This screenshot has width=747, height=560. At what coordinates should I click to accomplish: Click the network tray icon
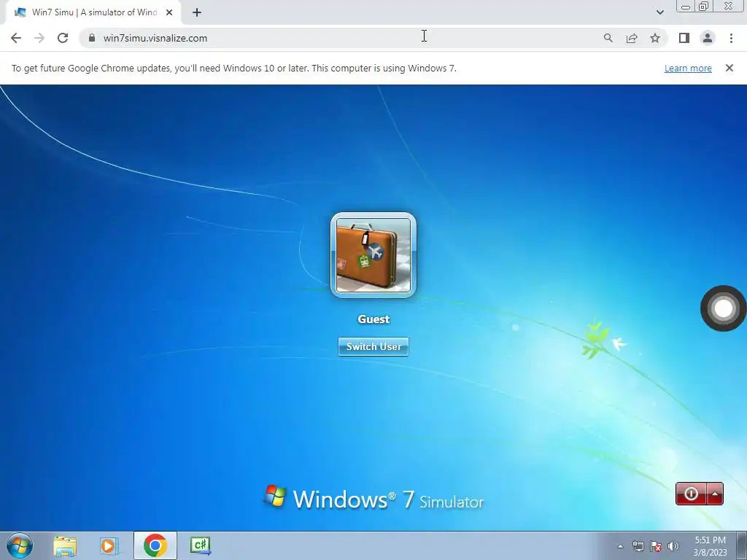(638, 546)
